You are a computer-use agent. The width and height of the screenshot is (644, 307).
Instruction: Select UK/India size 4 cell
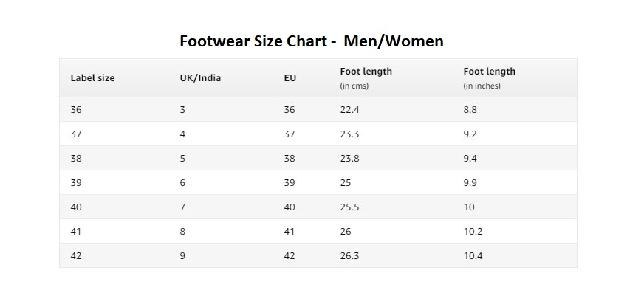click(182, 134)
